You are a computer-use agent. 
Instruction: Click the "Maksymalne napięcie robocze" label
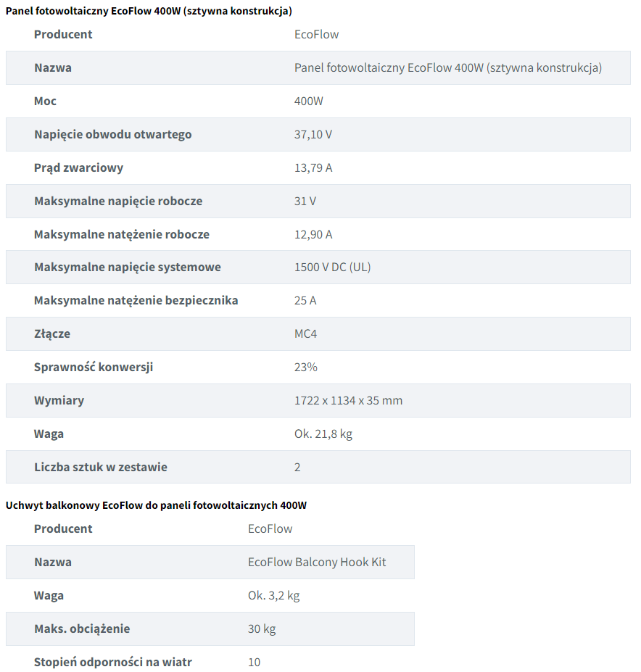[118, 201]
